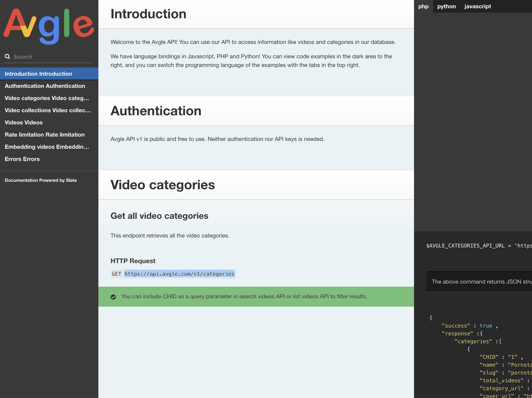
Task: Click the language bindings paragraph
Action: [251, 61]
